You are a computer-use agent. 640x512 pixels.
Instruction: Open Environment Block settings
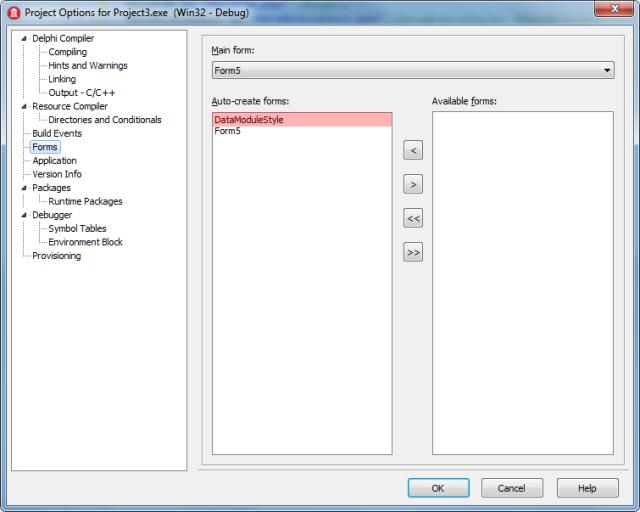85,242
